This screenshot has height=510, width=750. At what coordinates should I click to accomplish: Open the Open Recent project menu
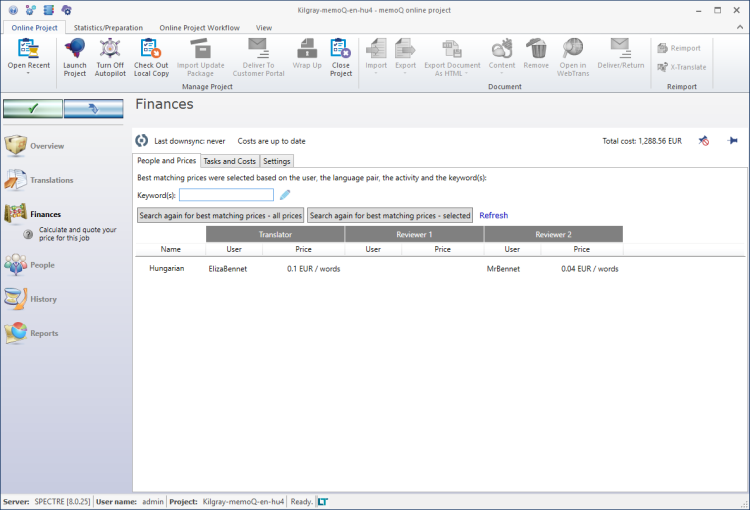[28, 56]
